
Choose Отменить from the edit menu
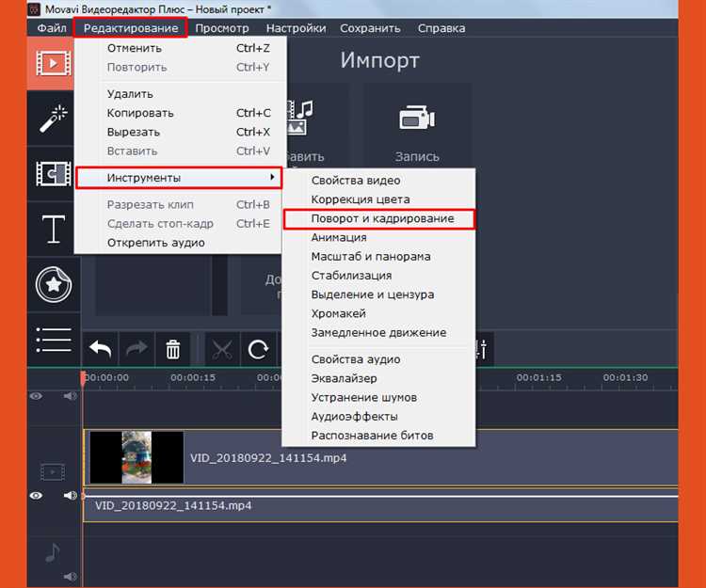180,48
